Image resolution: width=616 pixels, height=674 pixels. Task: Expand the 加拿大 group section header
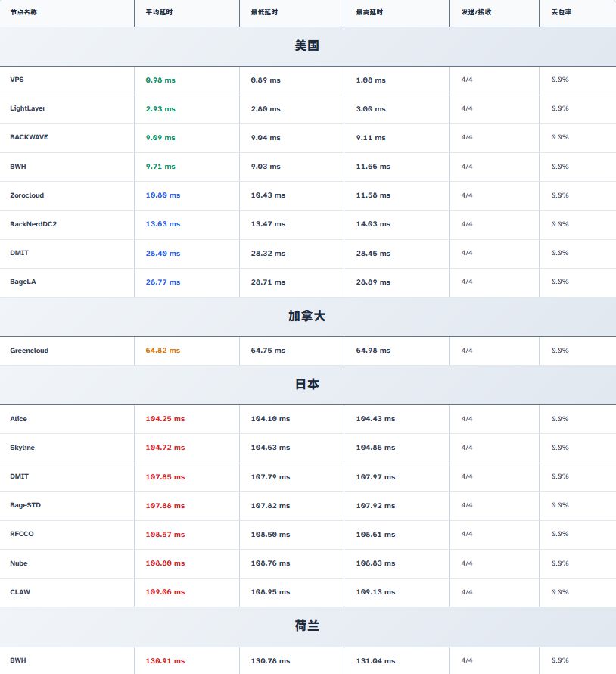307,317
